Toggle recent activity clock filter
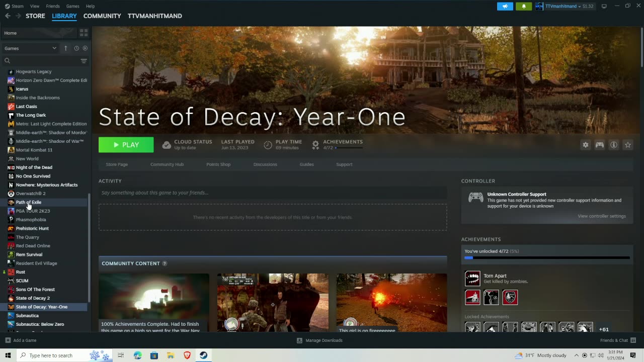Image resolution: width=644 pixels, height=362 pixels. click(x=76, y=48)
